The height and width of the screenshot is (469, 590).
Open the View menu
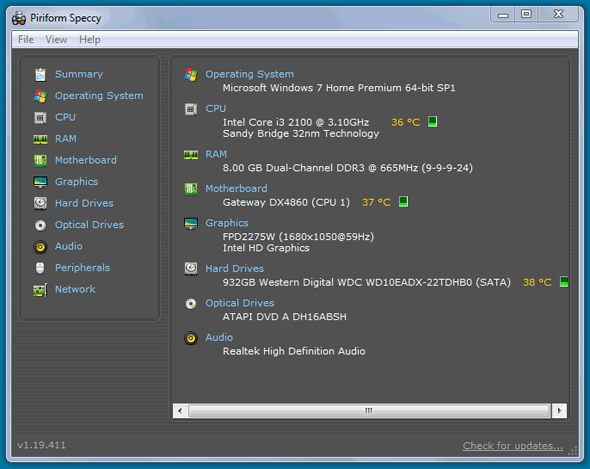[56, 40]
